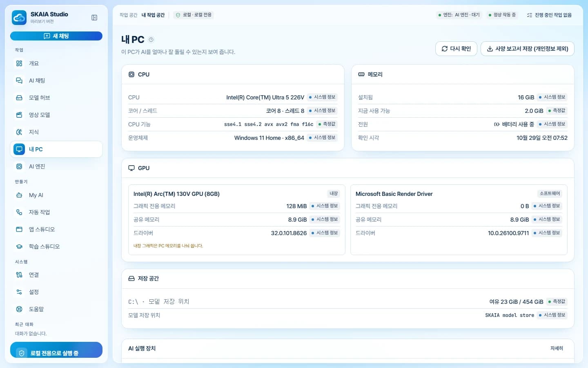Click the 지식 brain icon
Screen dimensions: 588x368
point(19,132)
